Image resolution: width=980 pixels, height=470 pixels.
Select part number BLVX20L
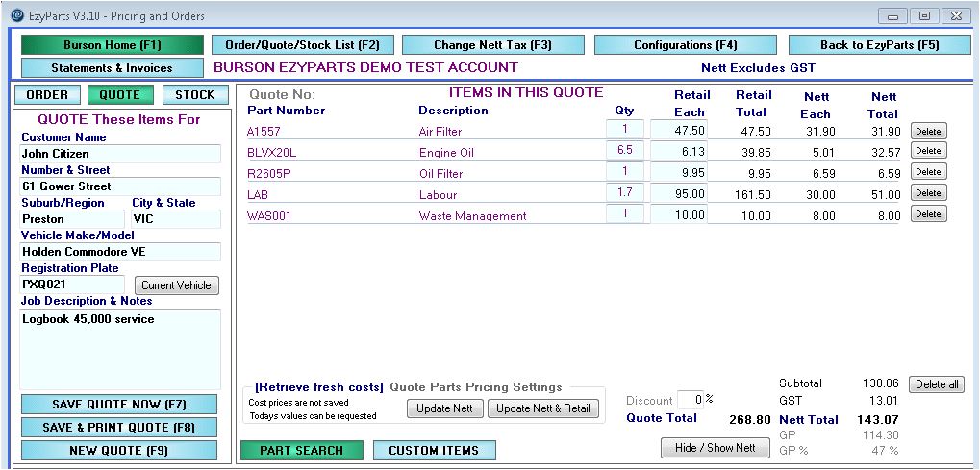(272, 153)
